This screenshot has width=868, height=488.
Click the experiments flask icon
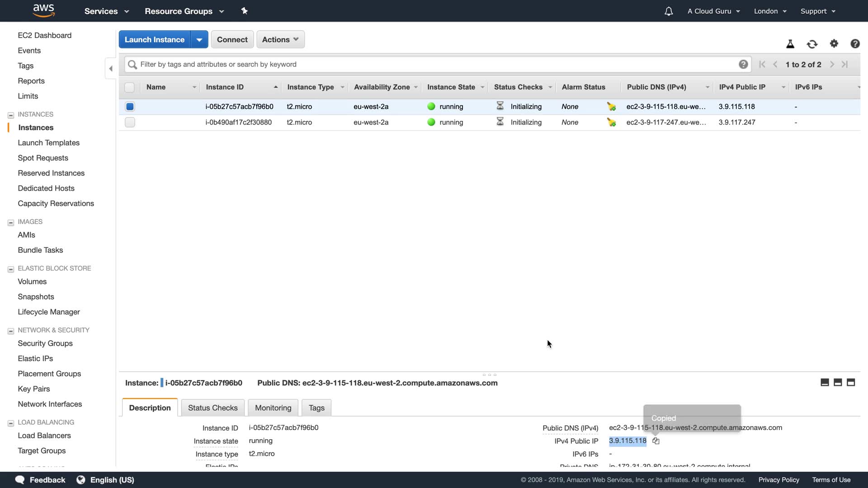pyautogui.click(x=790, y=44)
